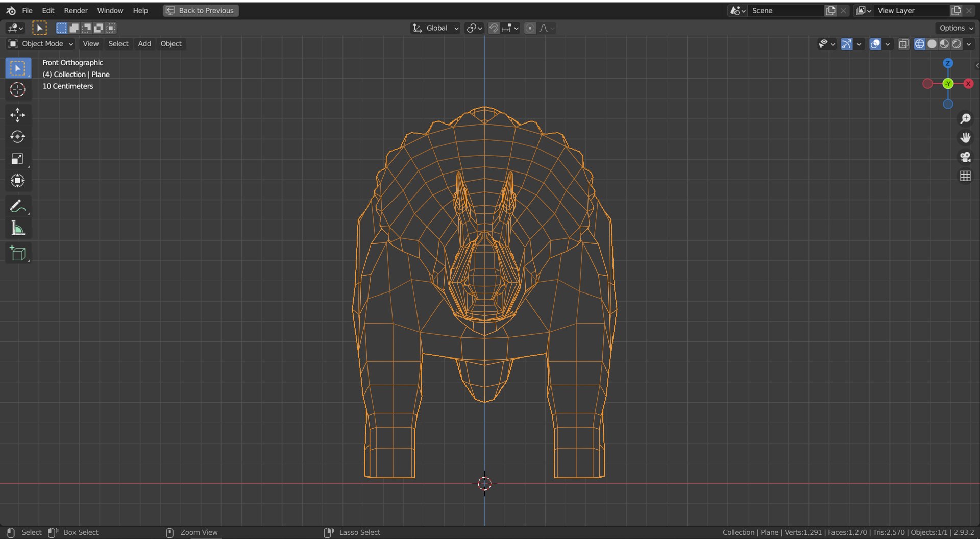980x539 pixels.
Task: Open the Render menu
Action: click(76, 10)
